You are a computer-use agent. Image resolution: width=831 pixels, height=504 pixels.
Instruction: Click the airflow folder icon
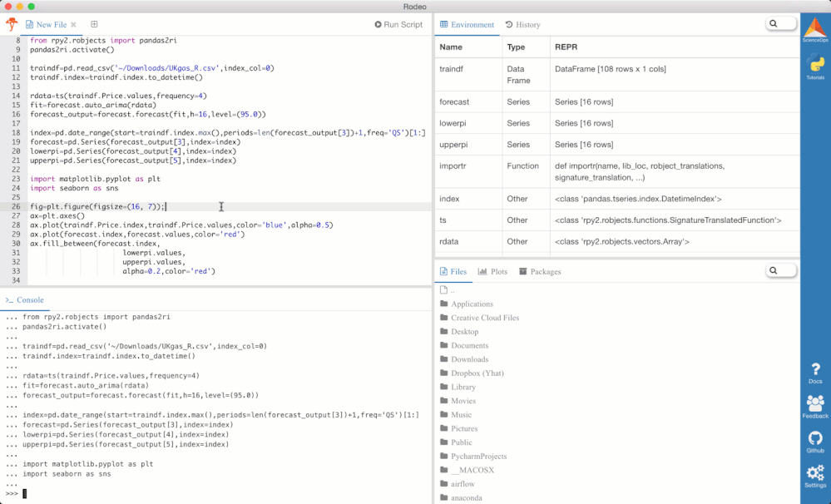[444, 483]
